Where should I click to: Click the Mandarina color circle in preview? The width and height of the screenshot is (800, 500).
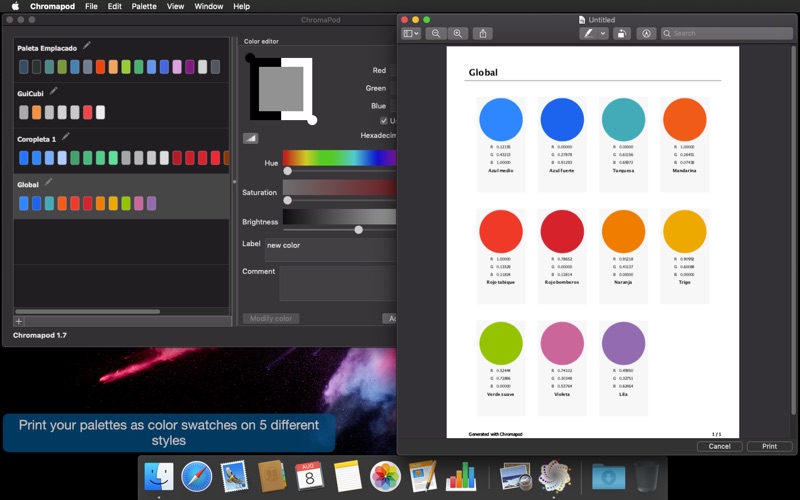(x=685, y=119)
